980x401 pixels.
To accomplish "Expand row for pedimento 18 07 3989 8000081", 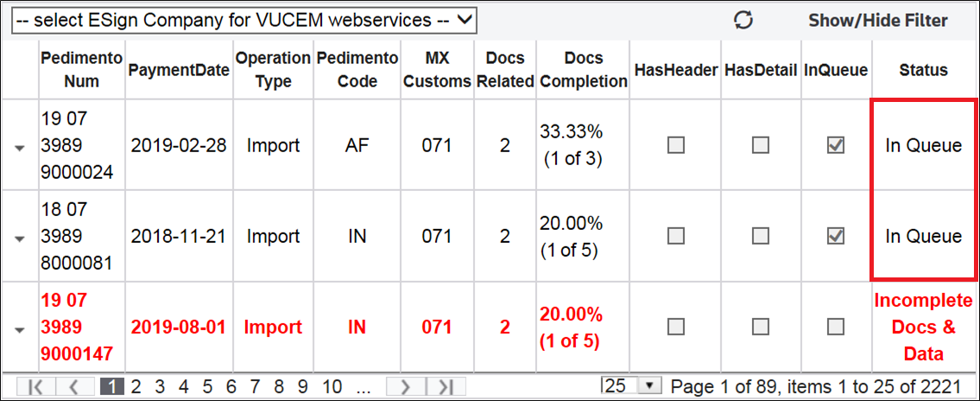I will (19, 239).
